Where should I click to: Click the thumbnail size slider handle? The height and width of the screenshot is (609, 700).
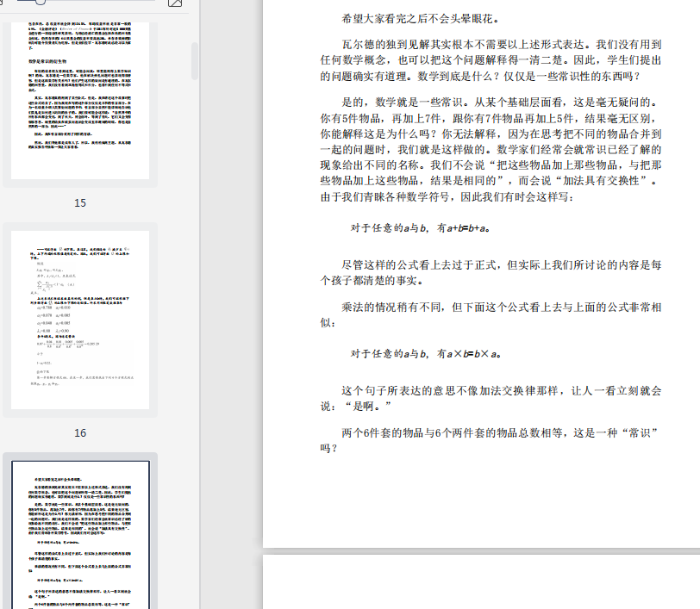click(41, 2)
